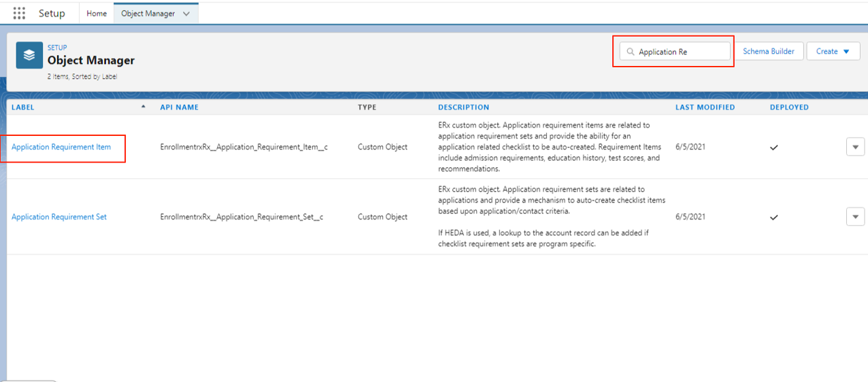Image resolution: width=868 pixels, height=382 pixels.
Task: Select the Object Manager tab
Action: pos(148,14)
